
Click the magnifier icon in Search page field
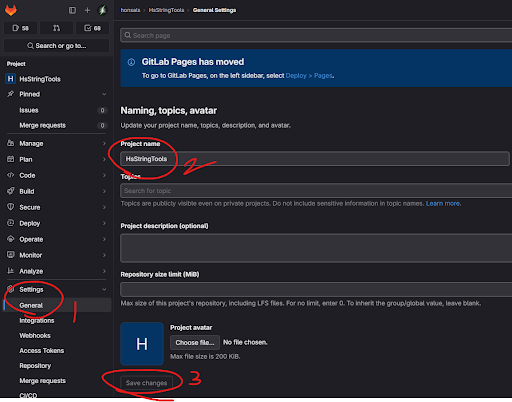[128, 35]
